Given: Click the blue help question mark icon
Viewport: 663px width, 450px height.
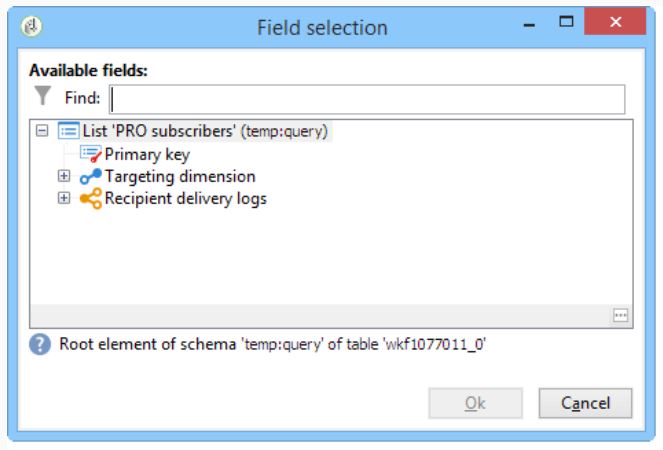Looking at the screenshot, I should click(40, 344).
